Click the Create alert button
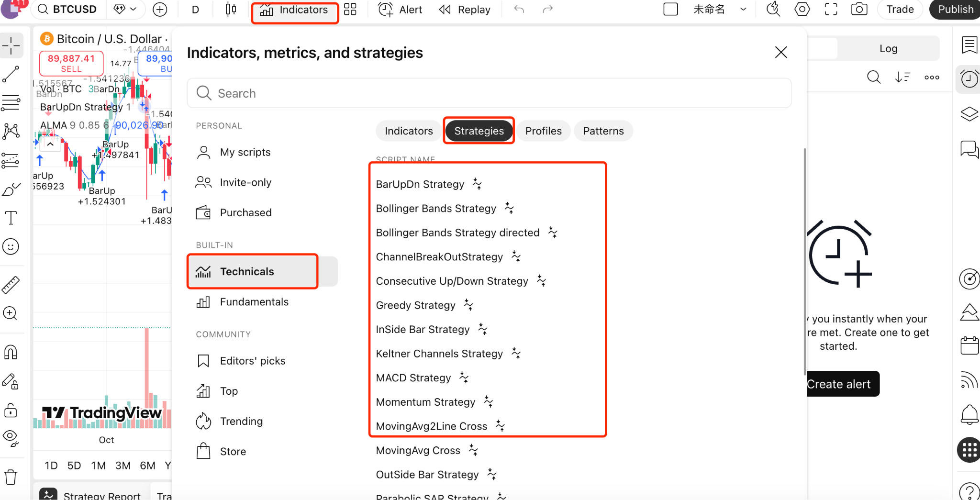The width and height of the screenshot is (980, 500). pyautogui.click(x=842, y=384)
